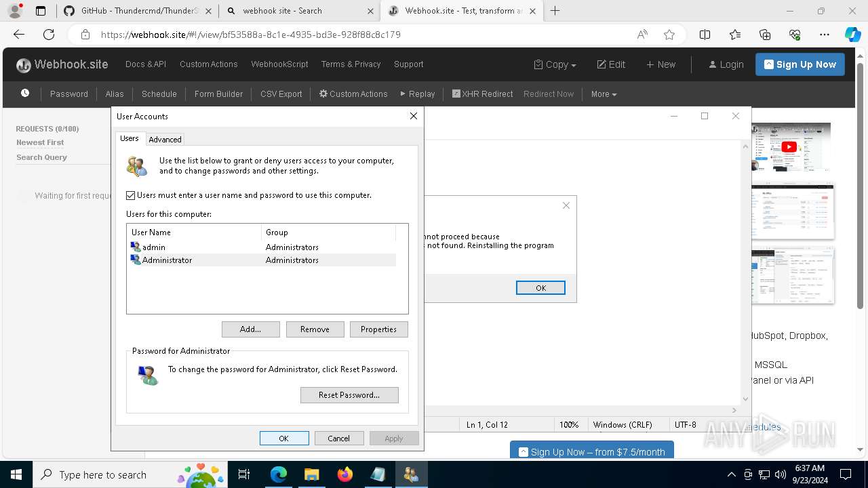This screenshot has height=488, width=868.
Task: Open User Accounts taskbar icon
Action: point(411,474)
